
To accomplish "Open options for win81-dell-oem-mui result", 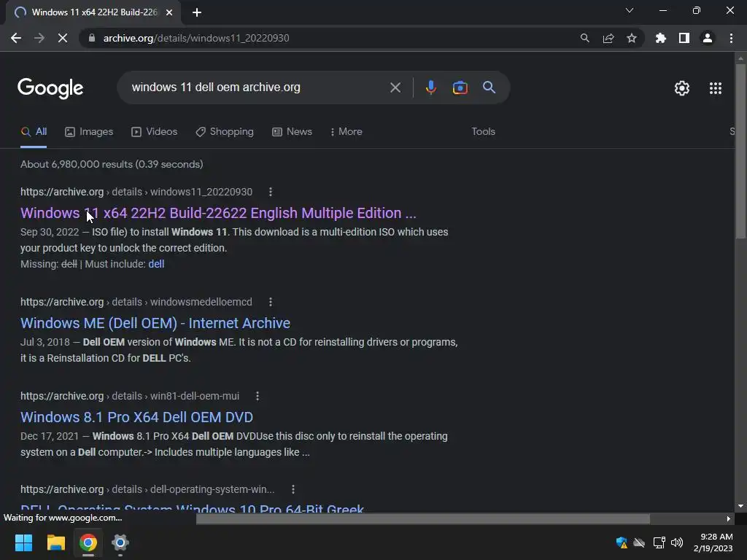I will tap(258, 396).
